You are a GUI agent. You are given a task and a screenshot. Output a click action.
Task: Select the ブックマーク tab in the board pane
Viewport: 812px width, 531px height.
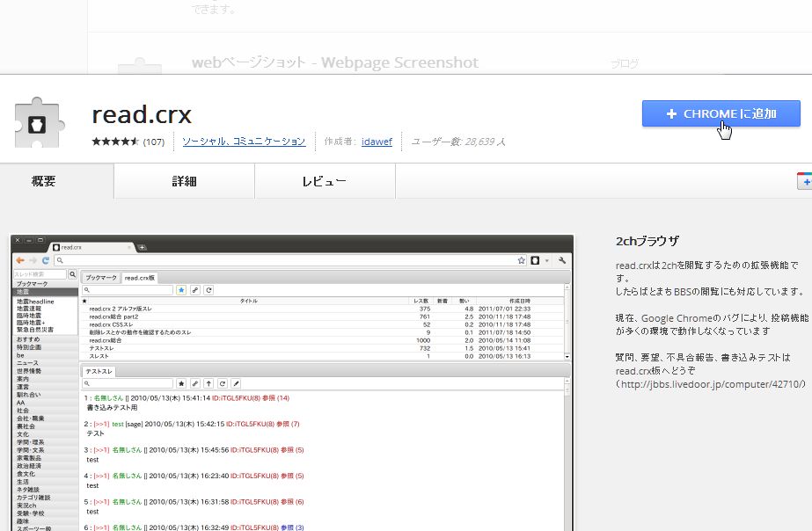tap(101, 278)
